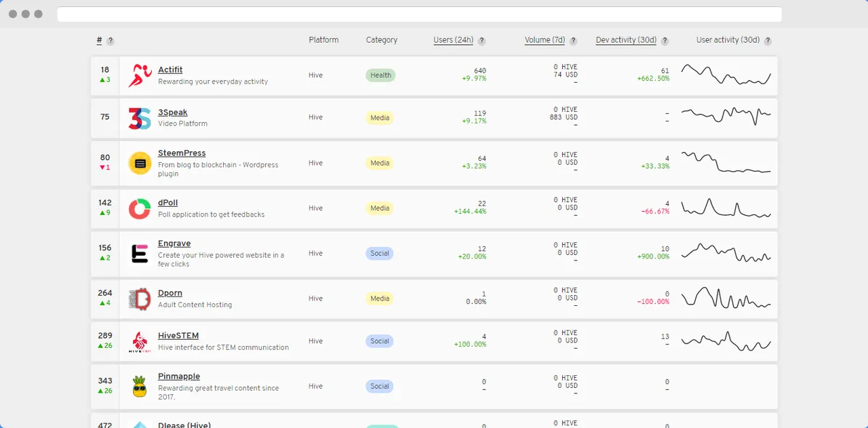Click the dPoll donut logo icon

(140, 209)
